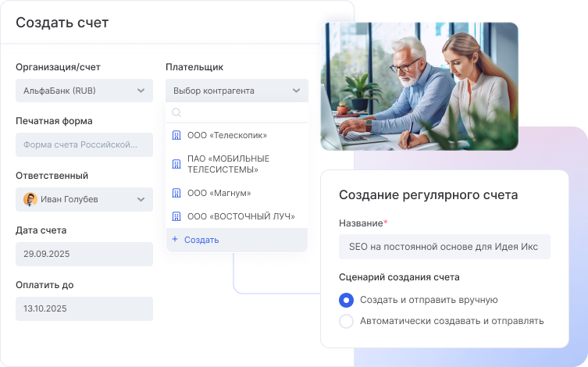Click the plus icon next to Создать
The image size is (588, 367).
[x=175, y=240]
